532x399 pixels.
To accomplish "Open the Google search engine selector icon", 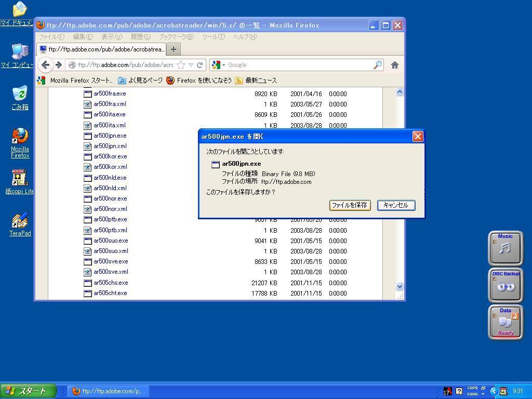I will pos(218,65).
